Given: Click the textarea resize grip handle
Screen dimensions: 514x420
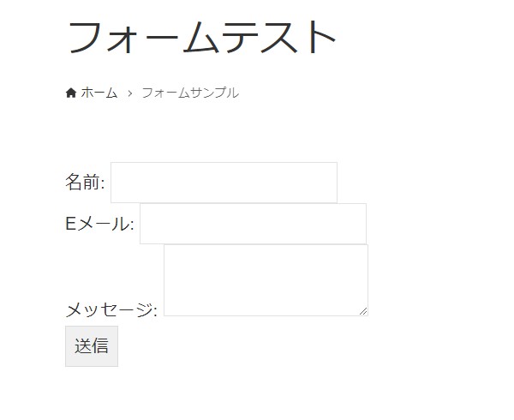Looking at the screenshot, I should click(x=363, y=311).
